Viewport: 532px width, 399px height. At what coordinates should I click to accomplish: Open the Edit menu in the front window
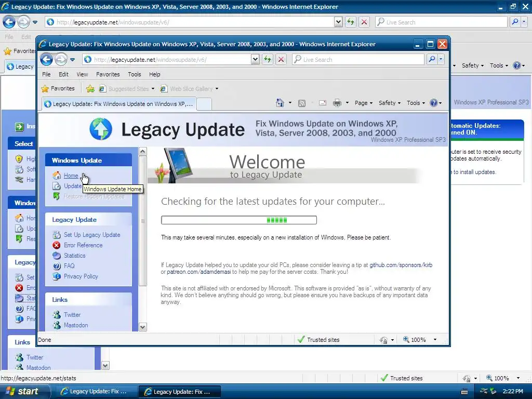click(x=63, y=74)
